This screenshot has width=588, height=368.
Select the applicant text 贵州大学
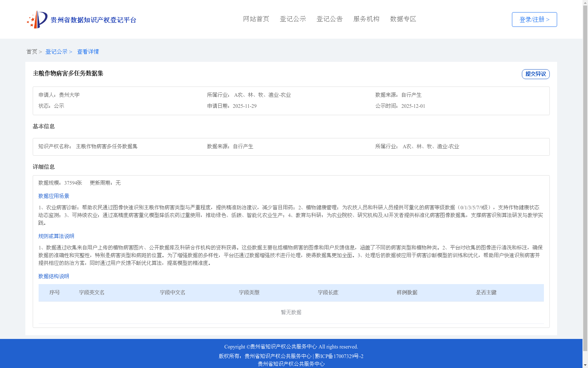(69, 95)
